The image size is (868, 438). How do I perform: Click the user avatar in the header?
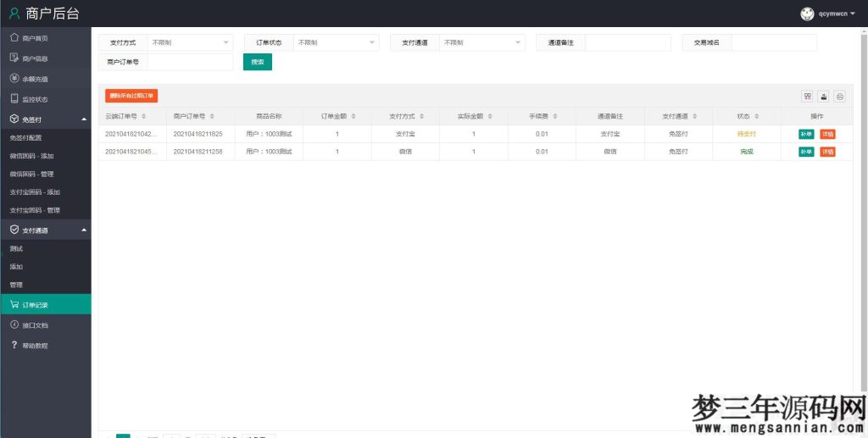tap(807, 14)
